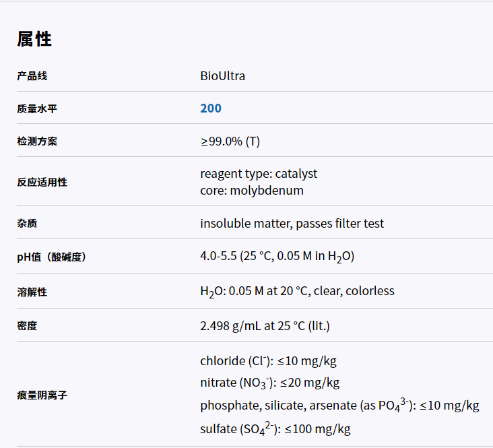Viewport: 493px width, 448px height.
Task: Open the quality level 200 link
Action: tap(210, 108)
